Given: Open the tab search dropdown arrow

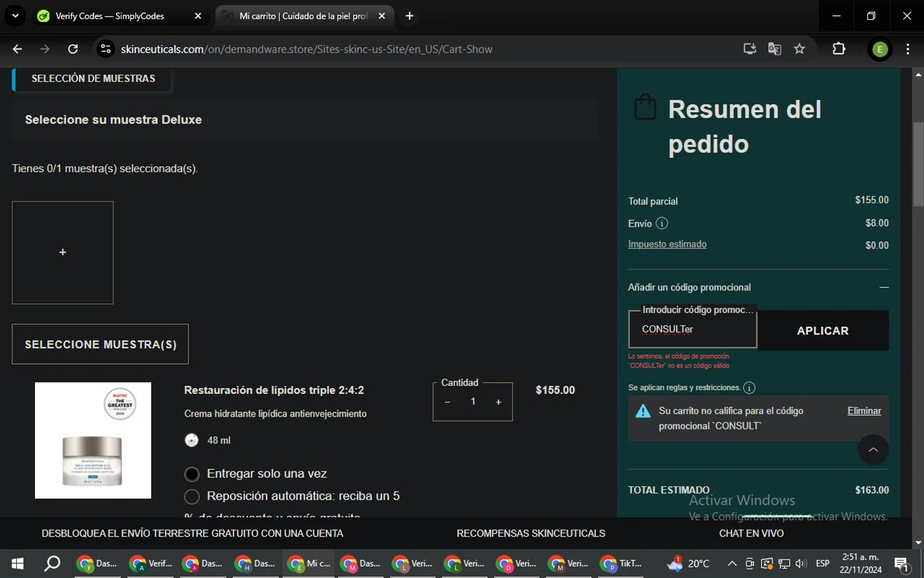Looking at the screenshot, I should tap(15, 16).
